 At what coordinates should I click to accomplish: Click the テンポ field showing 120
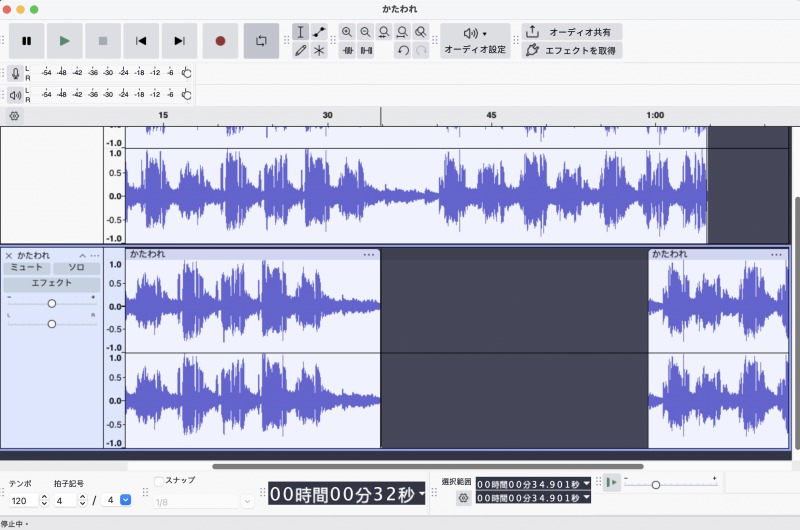23,500
